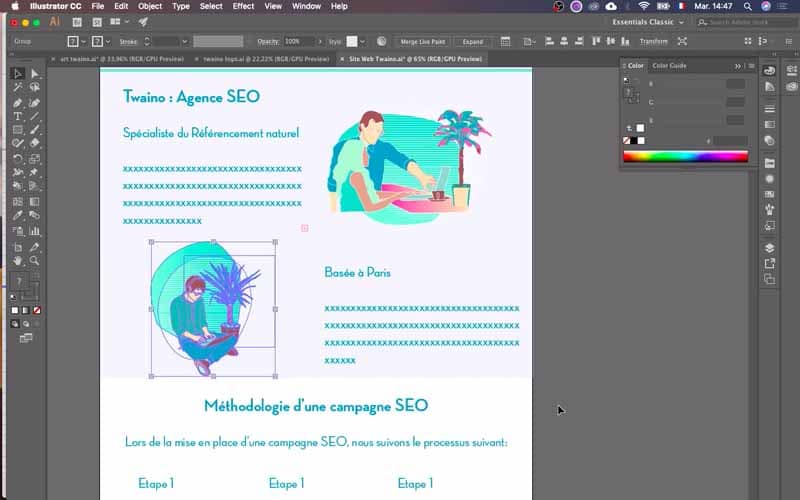This screenshot has width=800, height=500.
Task: Click the Search Adobe Stock field
Action: coord(746,22)
